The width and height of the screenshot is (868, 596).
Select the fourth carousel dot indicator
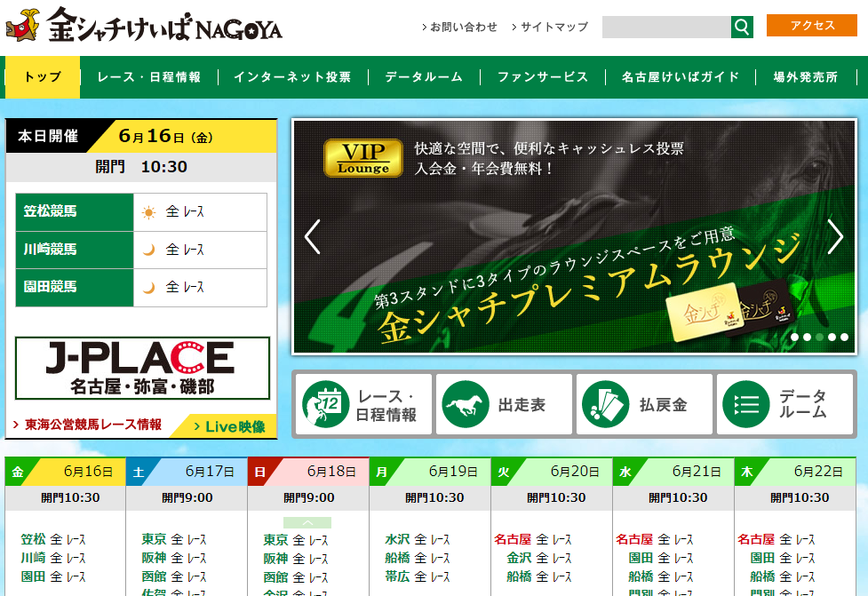pos(832,337)
